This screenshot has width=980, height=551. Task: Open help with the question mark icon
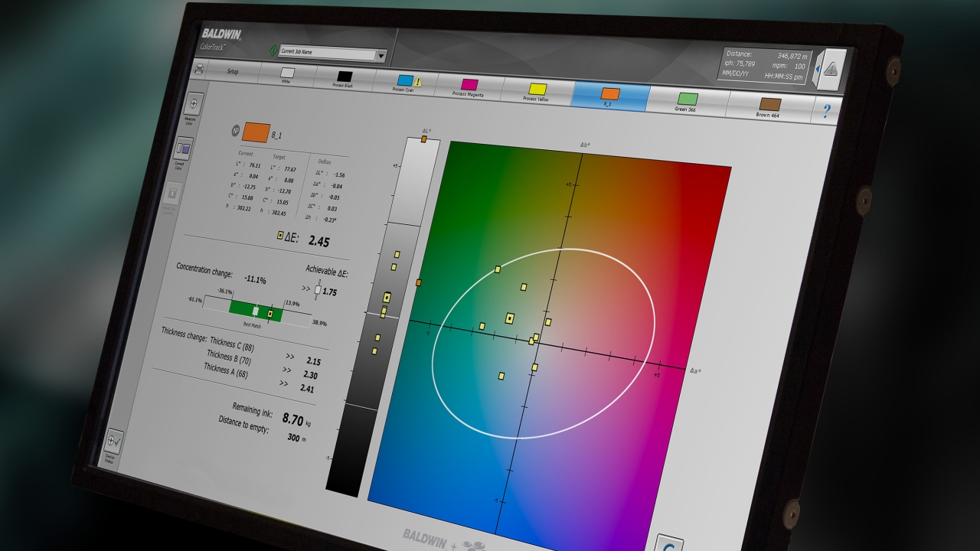pyautogui.click(x=826, y=111)
